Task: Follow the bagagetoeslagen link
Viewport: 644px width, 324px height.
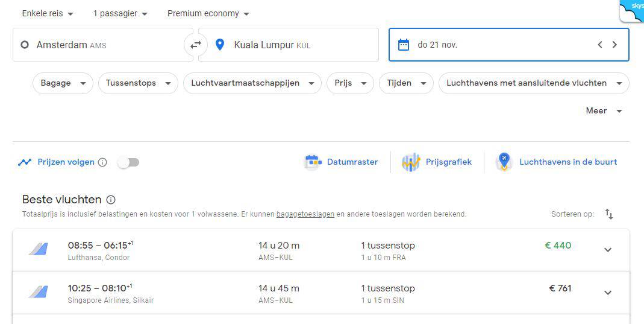Action: click(x=305, y=214)
